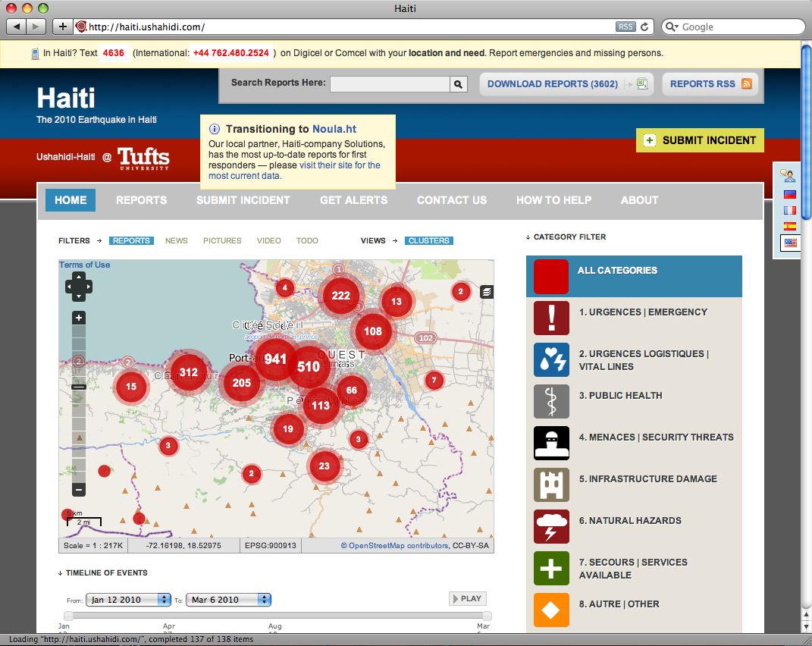Image resolution: width=812 pixels, height=646 pixels.
Task: Click the timeline slider right handle
Action: [x=486, y=616]
